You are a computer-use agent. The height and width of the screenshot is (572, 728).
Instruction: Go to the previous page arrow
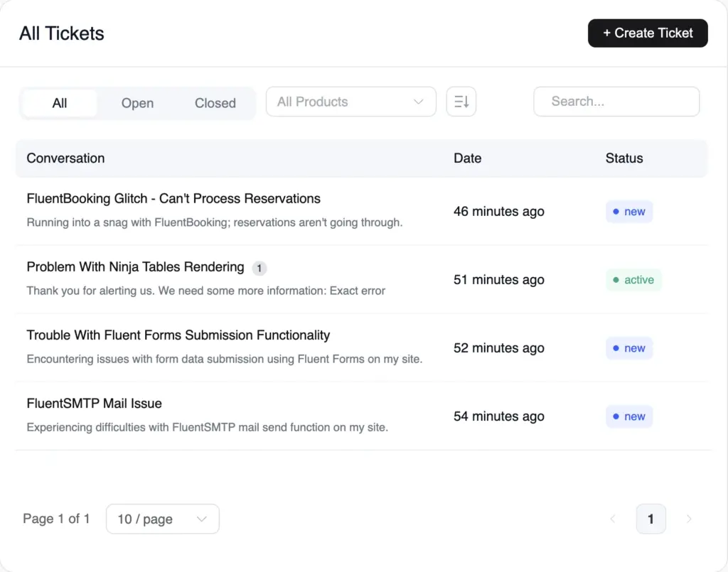613,519
